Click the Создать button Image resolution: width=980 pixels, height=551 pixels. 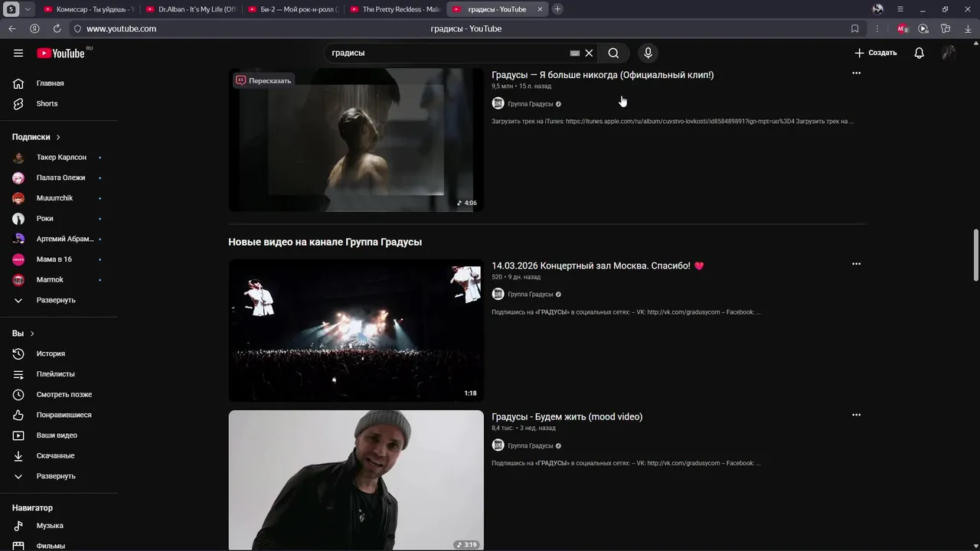875,53
